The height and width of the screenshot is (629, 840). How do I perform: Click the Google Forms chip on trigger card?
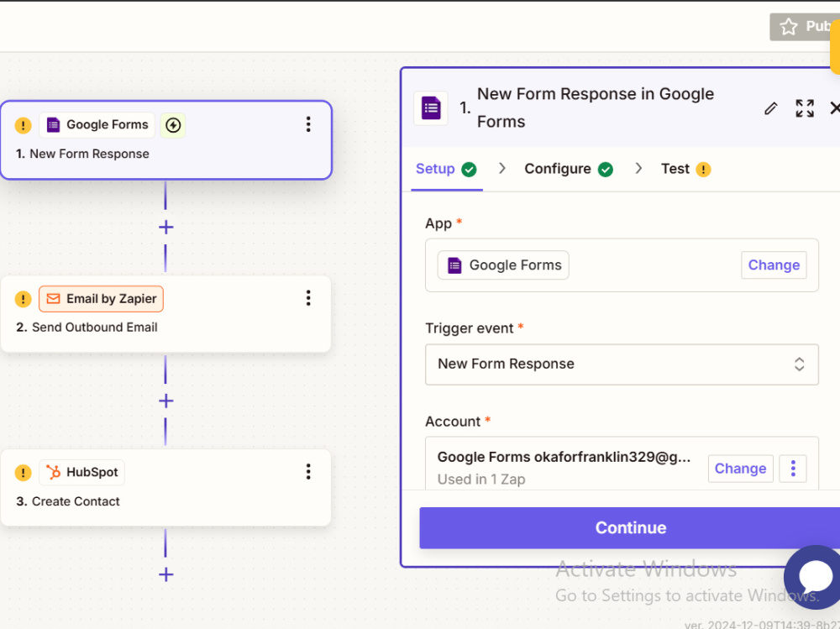coord(97,125)
